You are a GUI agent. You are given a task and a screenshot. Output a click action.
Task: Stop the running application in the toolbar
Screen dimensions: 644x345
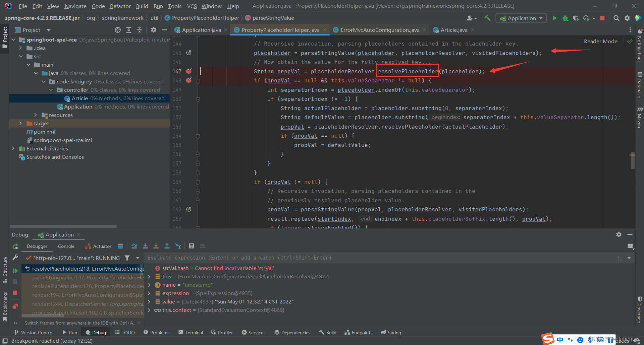602,18
